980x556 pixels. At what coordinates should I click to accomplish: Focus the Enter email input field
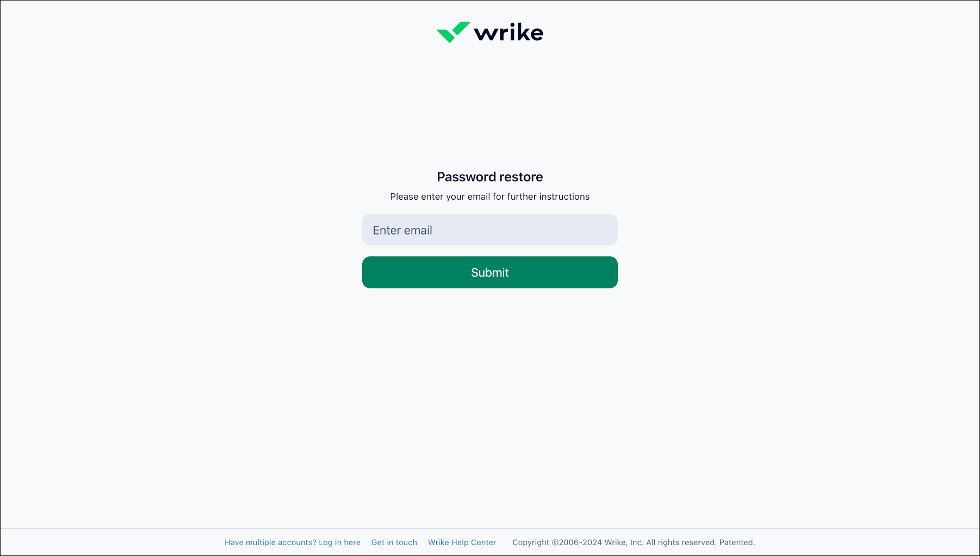pyautogui.click(x=489, y=230)
